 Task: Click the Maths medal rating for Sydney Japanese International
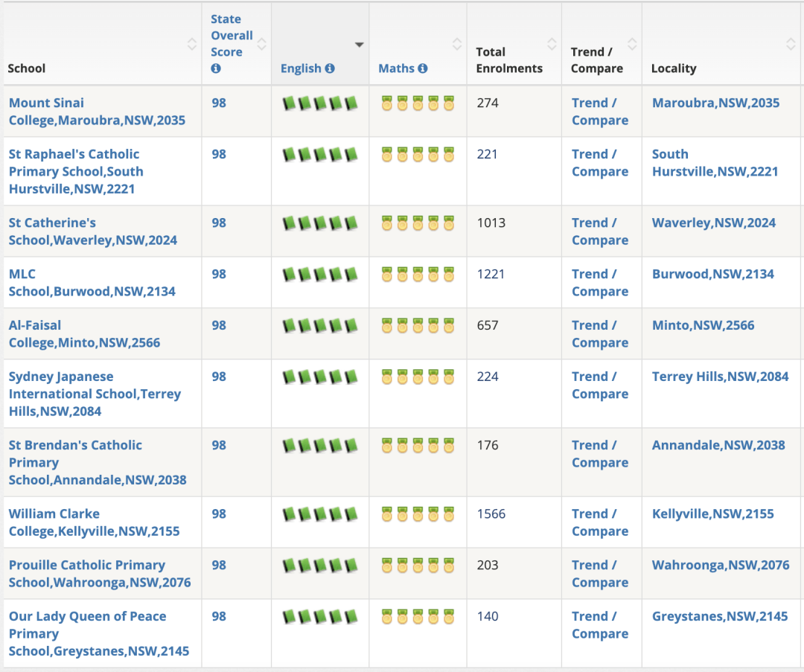(418, 377)
